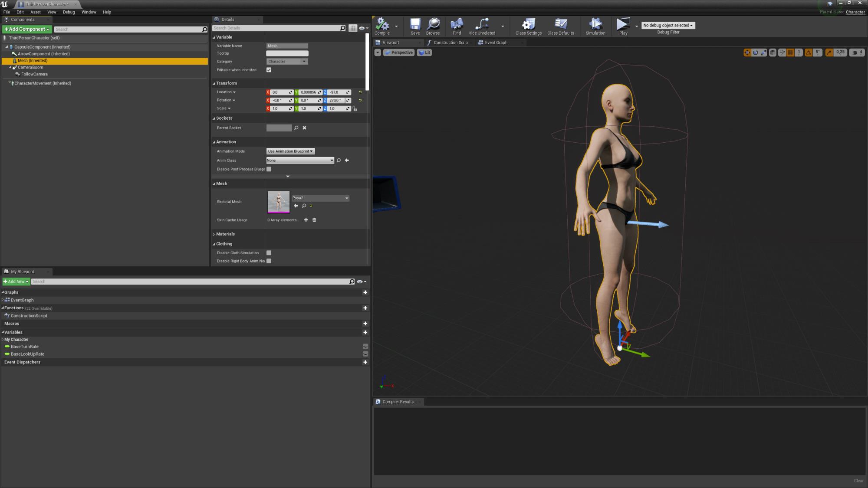Save the blueprint asset

[415, 26]
